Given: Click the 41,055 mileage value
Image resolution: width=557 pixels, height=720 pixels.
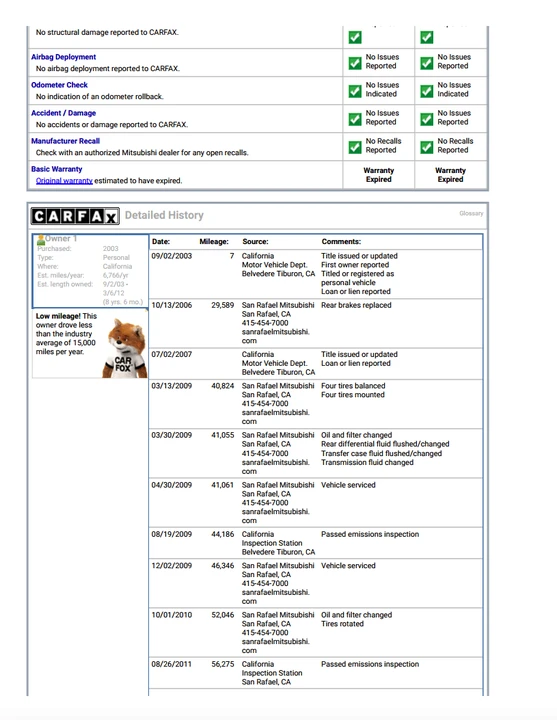Looking at the screenshot, I should (x=223, y=435).
